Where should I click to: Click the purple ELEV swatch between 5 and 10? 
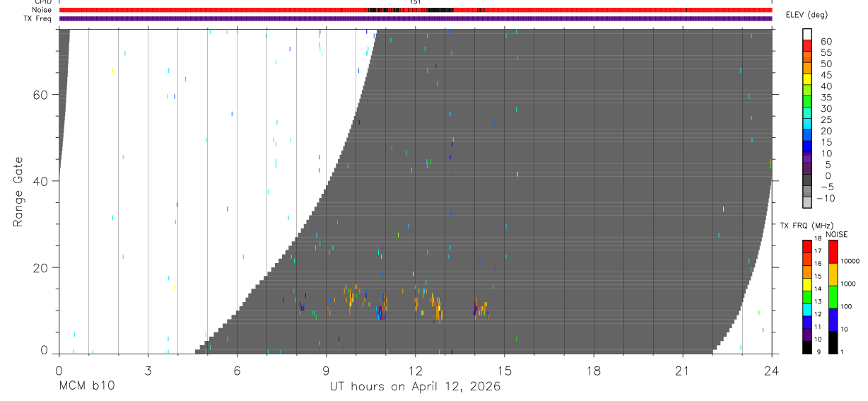(x=807, y=157)
